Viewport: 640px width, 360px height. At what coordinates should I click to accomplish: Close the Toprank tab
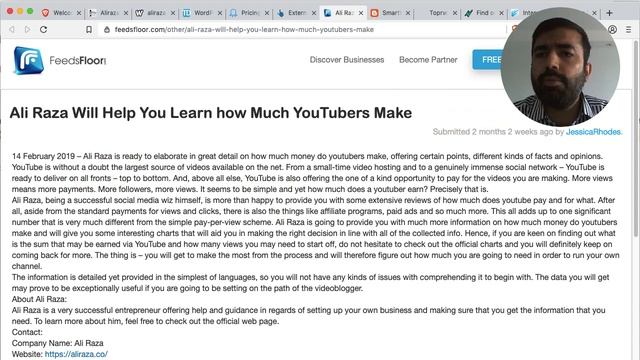pos(455,13)
